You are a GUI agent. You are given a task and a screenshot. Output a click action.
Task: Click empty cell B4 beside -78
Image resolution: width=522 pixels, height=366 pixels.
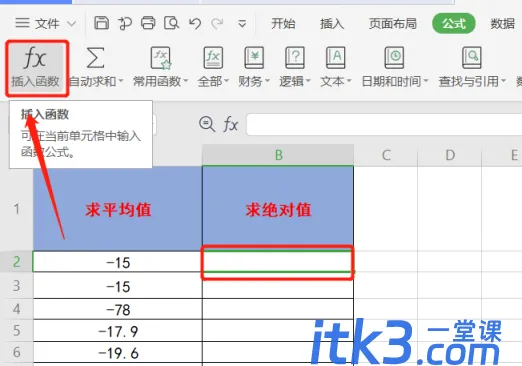(278, 309)
